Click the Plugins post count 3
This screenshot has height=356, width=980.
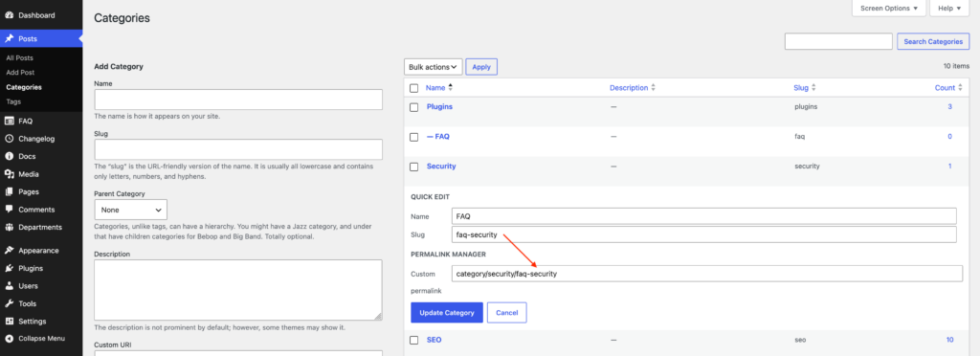950,107
